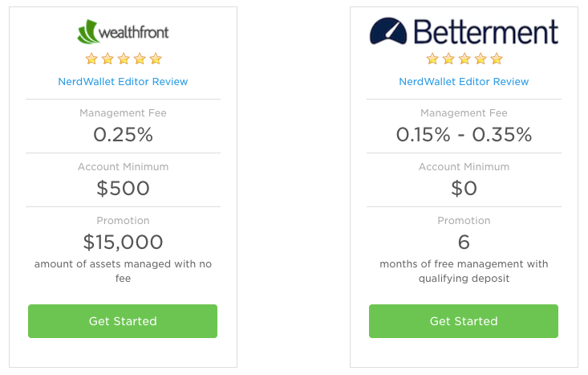Select the 0.15% - 0.35% fee value
Image resolution: width=588 pixels, height=375 pixels.
tap(464, 134)
